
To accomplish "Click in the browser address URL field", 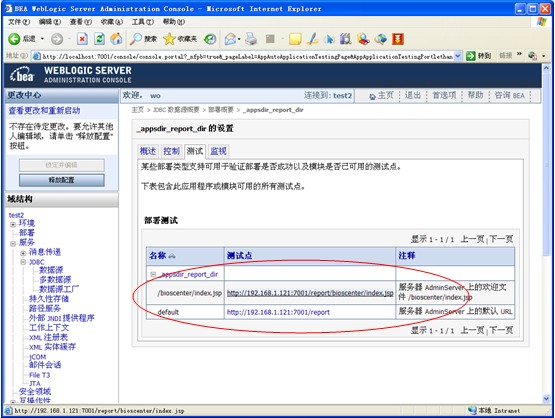I will point(247,56).
